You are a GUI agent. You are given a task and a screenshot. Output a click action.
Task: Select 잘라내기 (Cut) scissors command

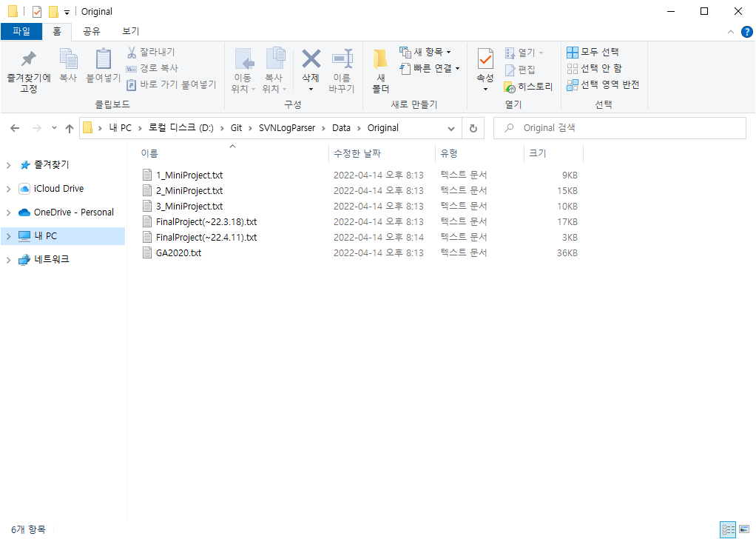(x=151, y=52)
